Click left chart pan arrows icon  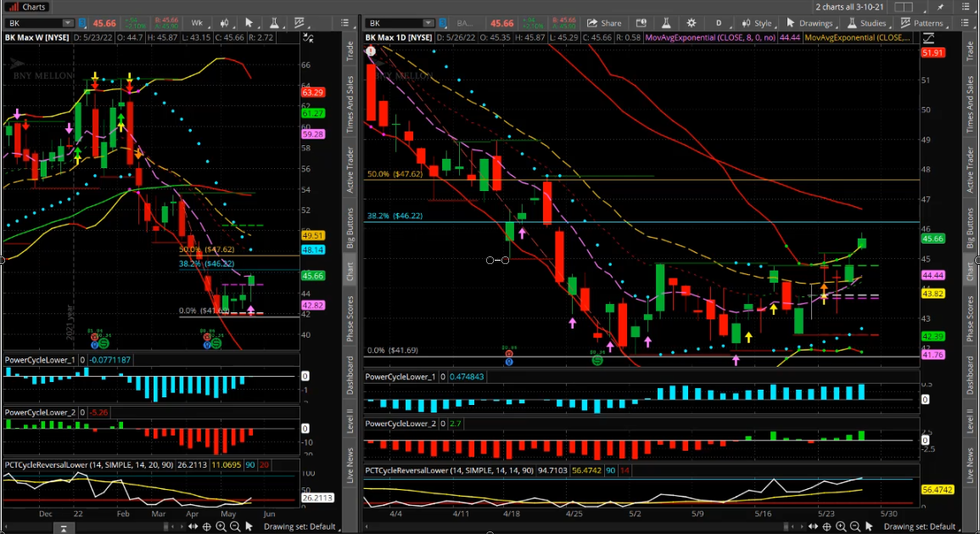click(x=193, y=526)
